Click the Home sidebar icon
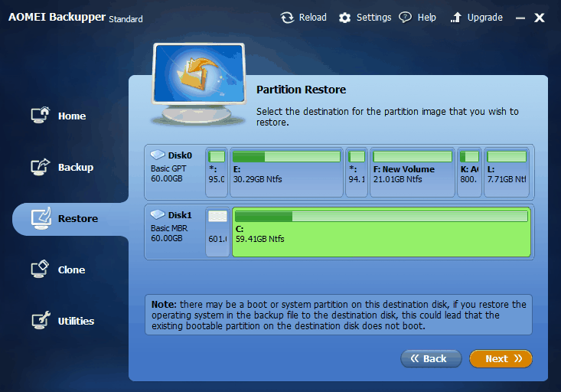Image resolution: width=561 pixels, height=392 pixels. [x=40, y=116]
